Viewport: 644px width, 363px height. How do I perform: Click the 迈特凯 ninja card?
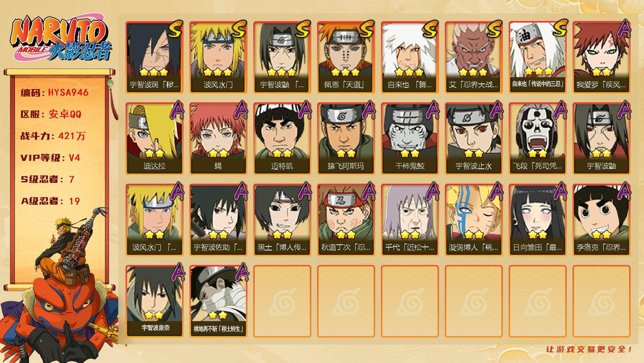click(282, 138)
